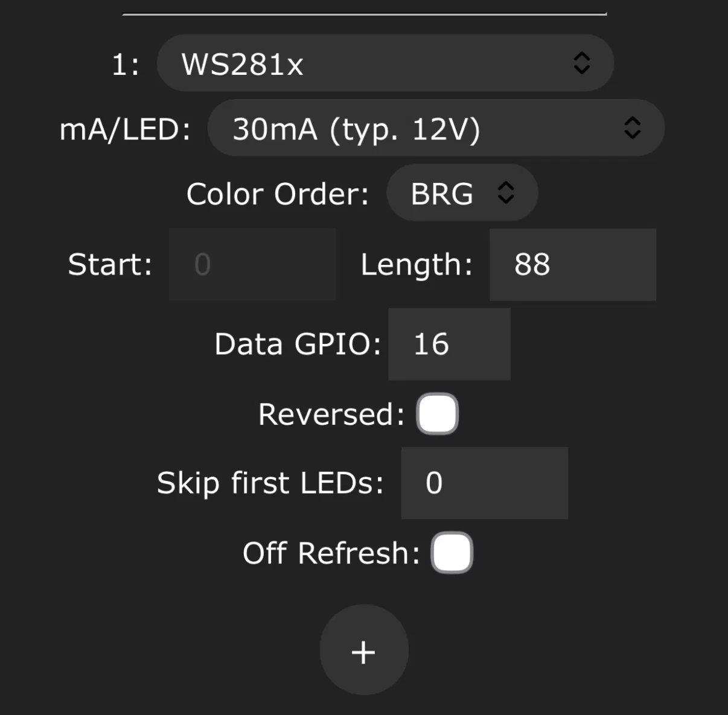Click the "Length:" label
The height and width of the screenshot is (715, 728).
tap(417, 265)
